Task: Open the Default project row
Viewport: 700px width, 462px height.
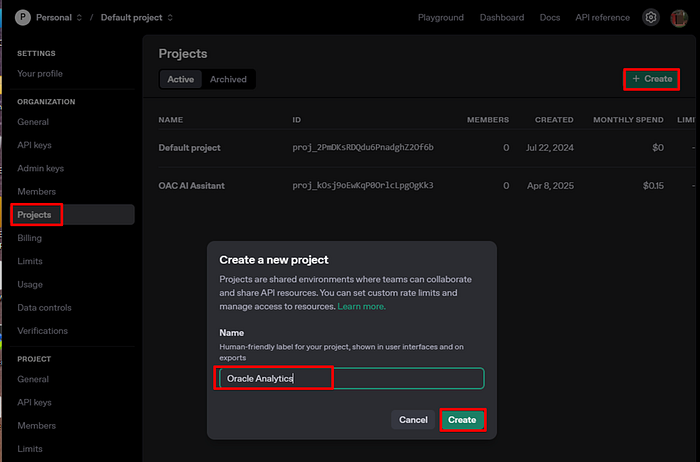Action: (426, 148)
